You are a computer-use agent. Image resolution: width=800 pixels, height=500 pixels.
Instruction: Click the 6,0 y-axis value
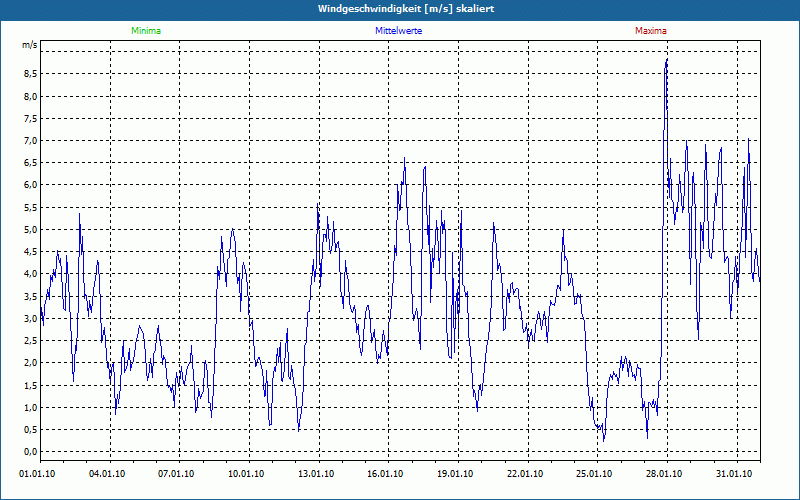point(30,185)
